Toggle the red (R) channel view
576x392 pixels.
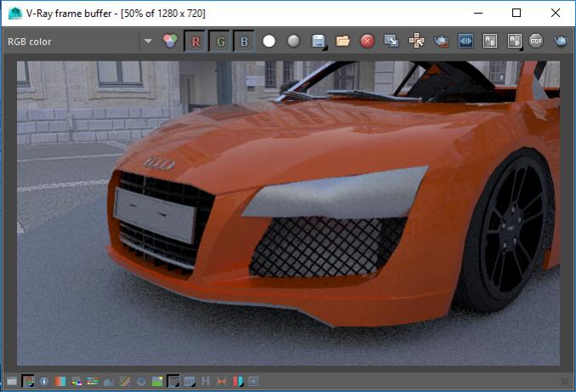[196, 41]
